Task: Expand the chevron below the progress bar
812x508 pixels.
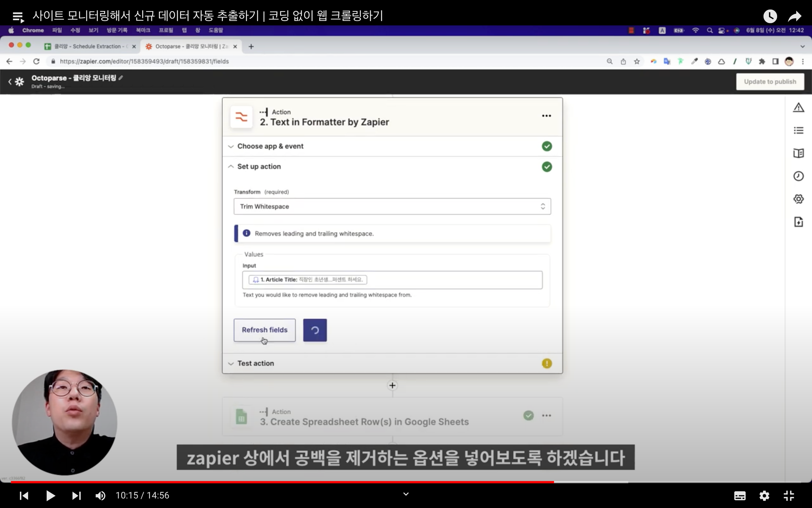Action: [406, 494]
